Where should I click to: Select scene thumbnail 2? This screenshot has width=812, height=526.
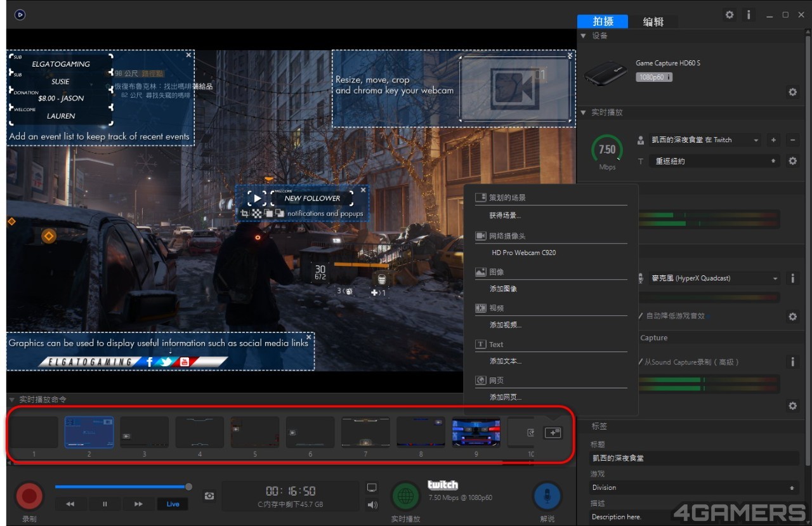coord(89,432)
